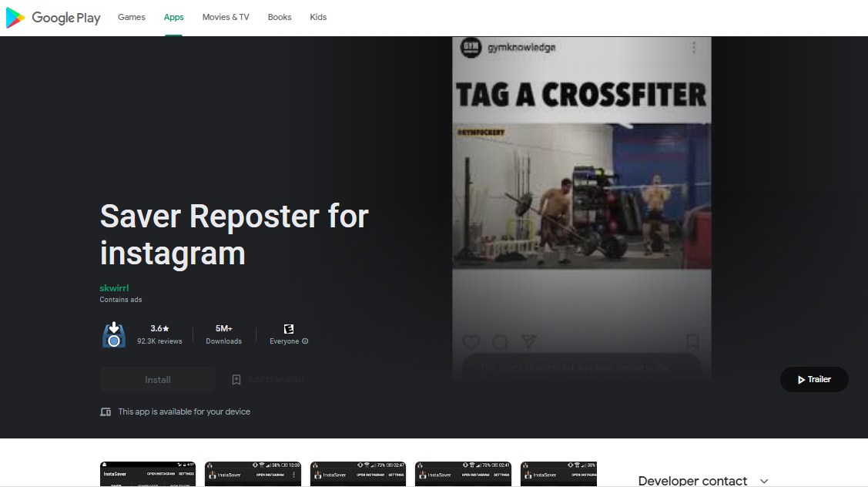Open the third InstaSaver screenshot thumbnail
This screenshot has height=487, width=868.
click(x=358, y=474)
